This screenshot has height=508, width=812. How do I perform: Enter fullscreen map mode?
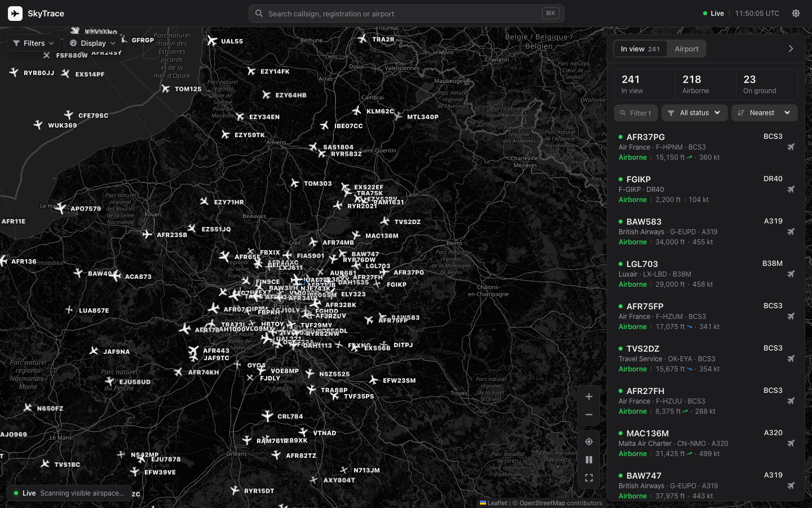point(589,478)
